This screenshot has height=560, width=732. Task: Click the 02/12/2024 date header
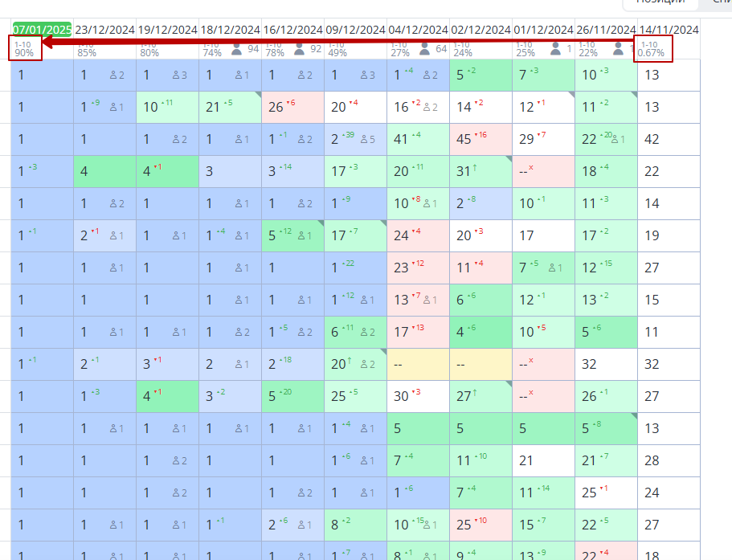pyautogui.click(x=481, y=30)
